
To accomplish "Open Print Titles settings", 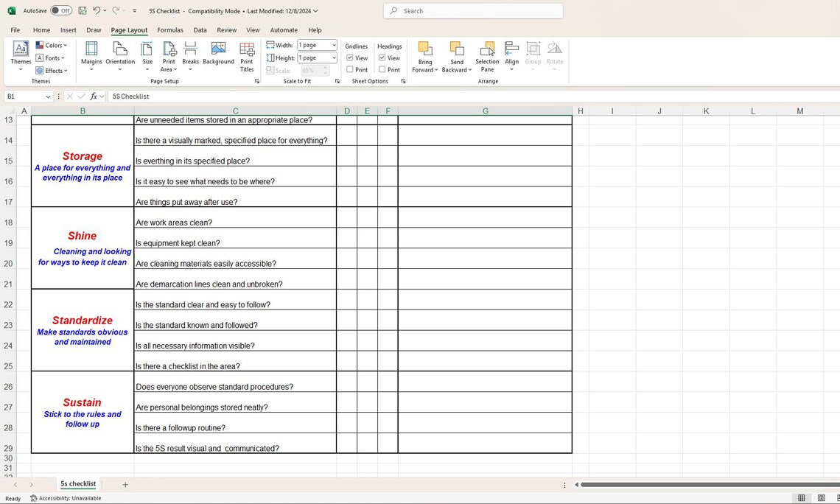I will click(247, 56).
